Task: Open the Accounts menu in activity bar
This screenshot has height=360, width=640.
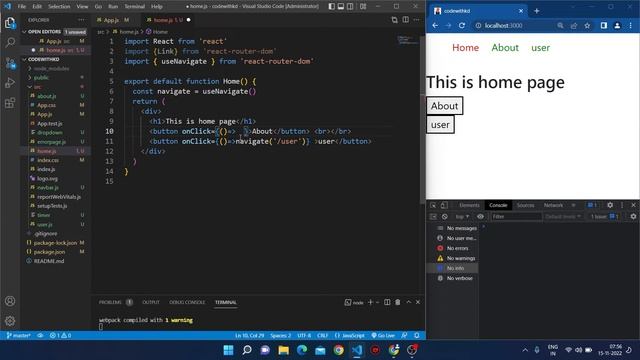Action: tap(10, 301)
